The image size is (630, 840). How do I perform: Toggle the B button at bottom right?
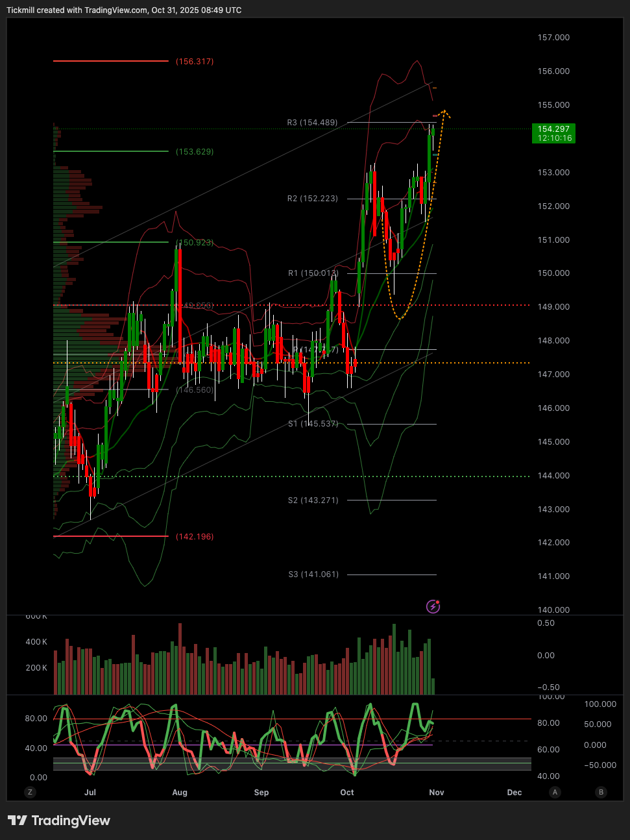pos(601,792)
